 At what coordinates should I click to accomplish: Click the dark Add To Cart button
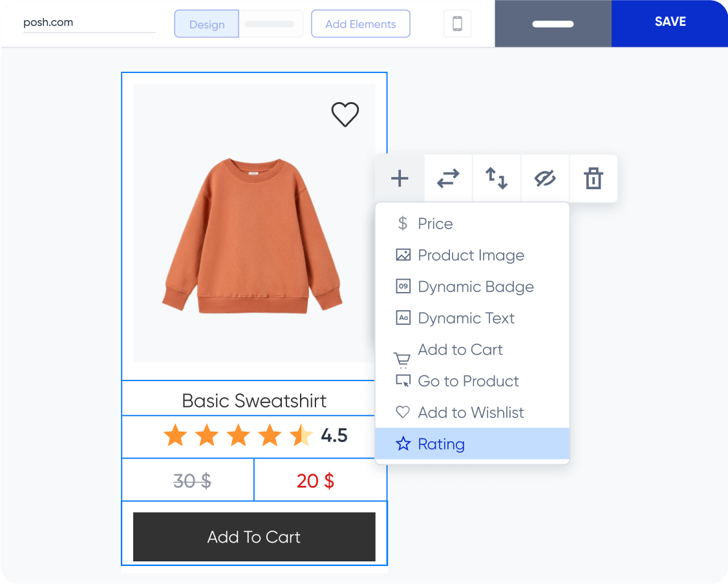point(254,537)
